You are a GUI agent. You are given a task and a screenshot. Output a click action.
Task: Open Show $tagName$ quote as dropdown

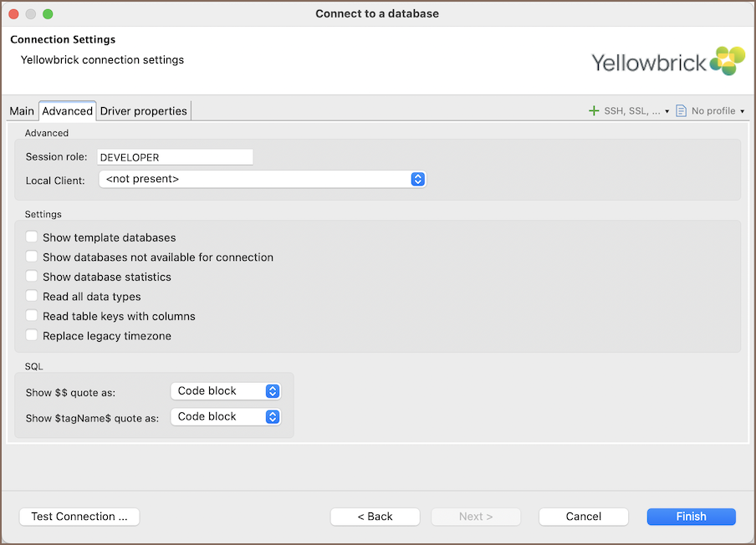tap(226, 416)
